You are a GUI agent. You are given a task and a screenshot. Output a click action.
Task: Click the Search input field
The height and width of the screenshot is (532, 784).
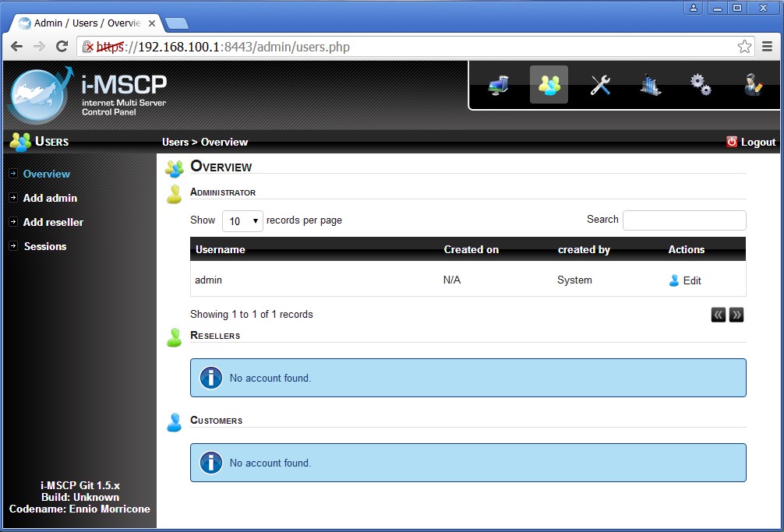(683, 220)
